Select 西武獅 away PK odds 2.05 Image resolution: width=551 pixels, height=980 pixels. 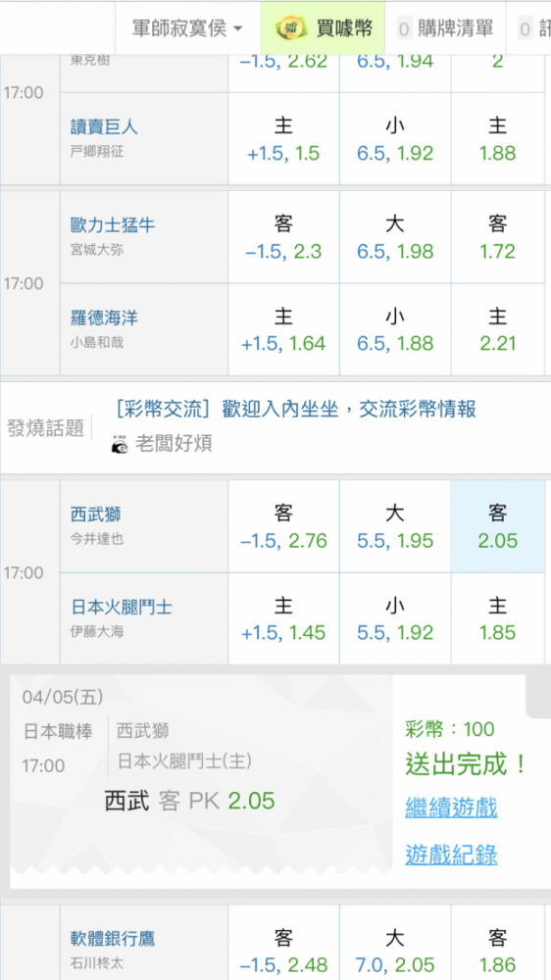click(x=498, y=526)
